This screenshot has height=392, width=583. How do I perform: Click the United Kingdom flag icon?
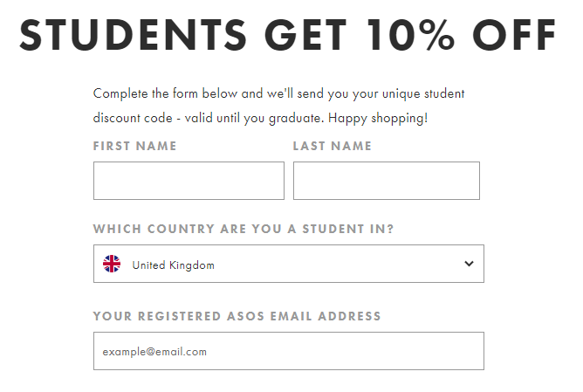click(112, 264)
